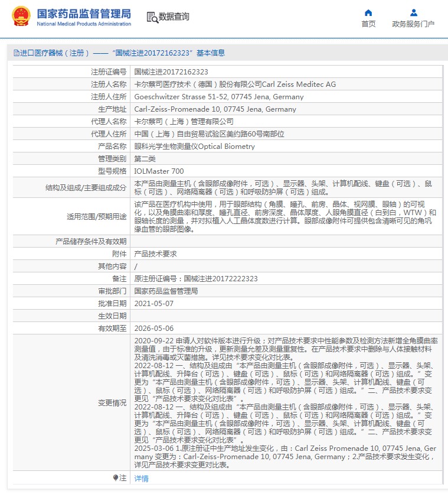Image resolution: width=448 pixels, height=494 pixels.
Task: Click the 其他内容 slash value
Action: pos(136,266)
